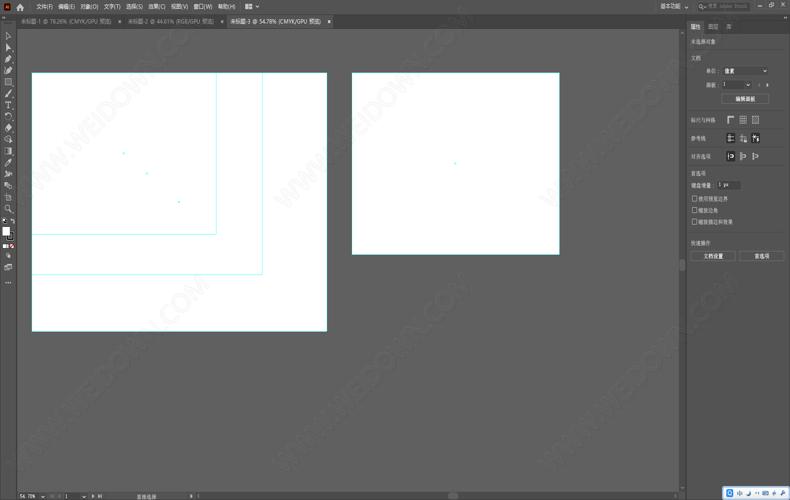Switch to the Libraries panel tab

click(x=729, y=27)
